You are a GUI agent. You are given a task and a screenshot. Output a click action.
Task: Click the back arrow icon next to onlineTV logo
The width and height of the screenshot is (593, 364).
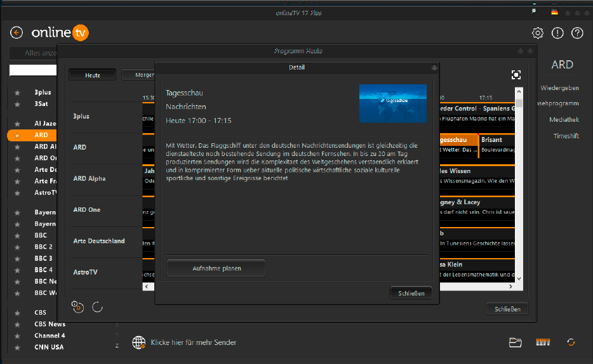[17, 32]
